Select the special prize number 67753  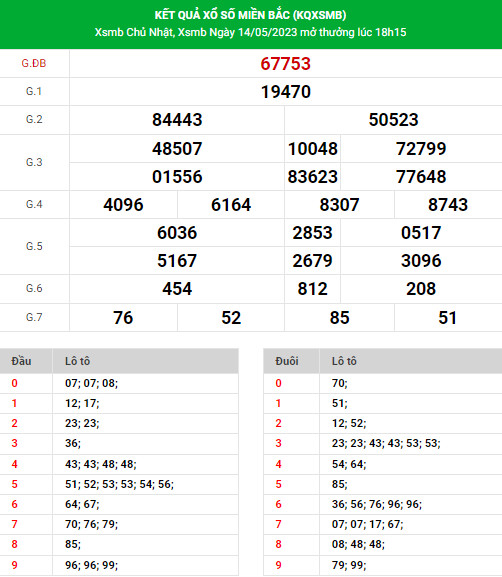point(286,64)
